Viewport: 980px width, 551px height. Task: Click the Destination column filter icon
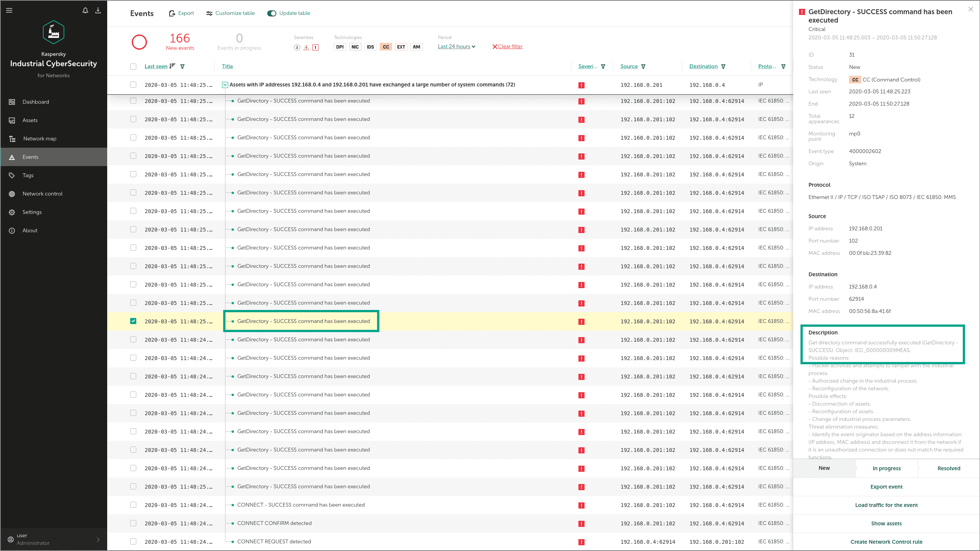pyautogui.click(x=723, y=67)
